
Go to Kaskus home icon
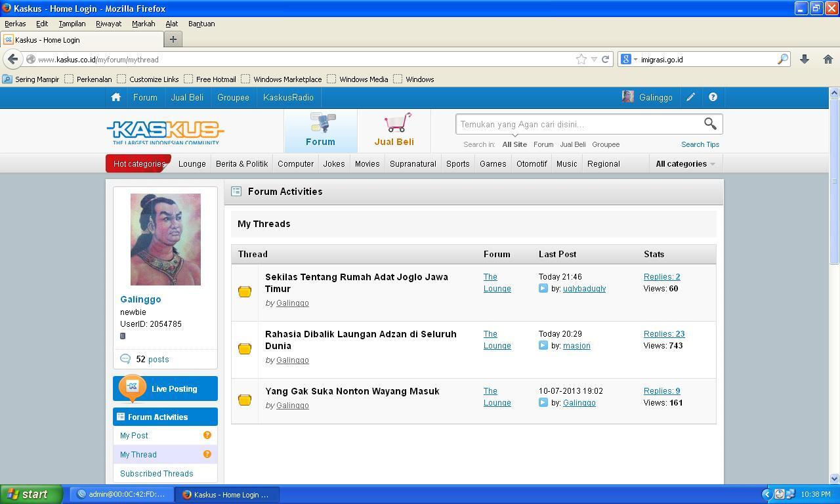coord(116,97)
